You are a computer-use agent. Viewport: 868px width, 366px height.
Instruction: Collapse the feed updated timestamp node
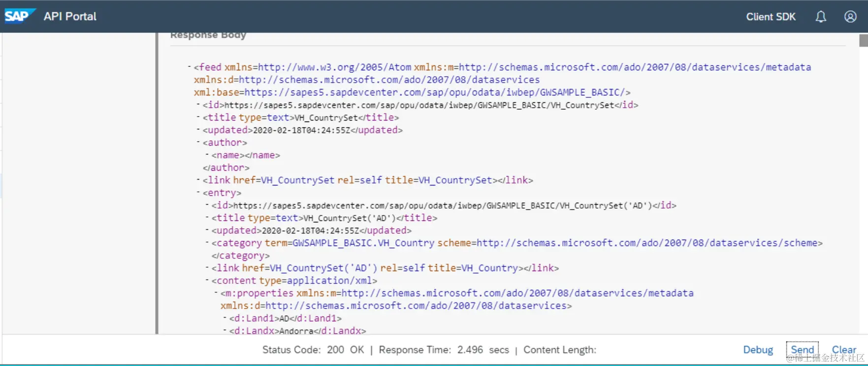[x=198, y=130]
